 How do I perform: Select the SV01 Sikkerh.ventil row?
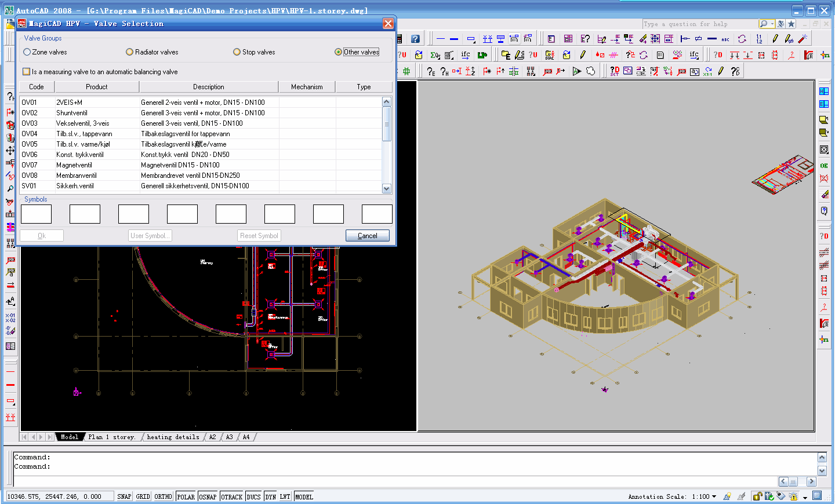click(x=201, y=186)
